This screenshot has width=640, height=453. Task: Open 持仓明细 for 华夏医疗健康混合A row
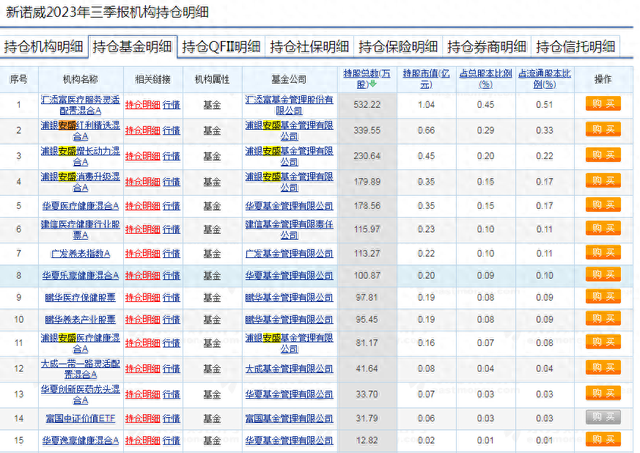point(142,206)
